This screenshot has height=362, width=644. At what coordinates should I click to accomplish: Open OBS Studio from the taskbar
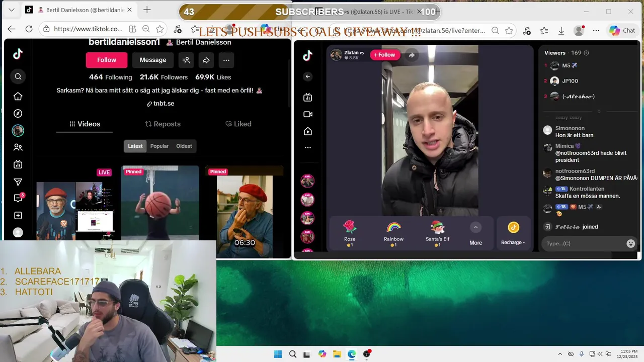[367, 354]
